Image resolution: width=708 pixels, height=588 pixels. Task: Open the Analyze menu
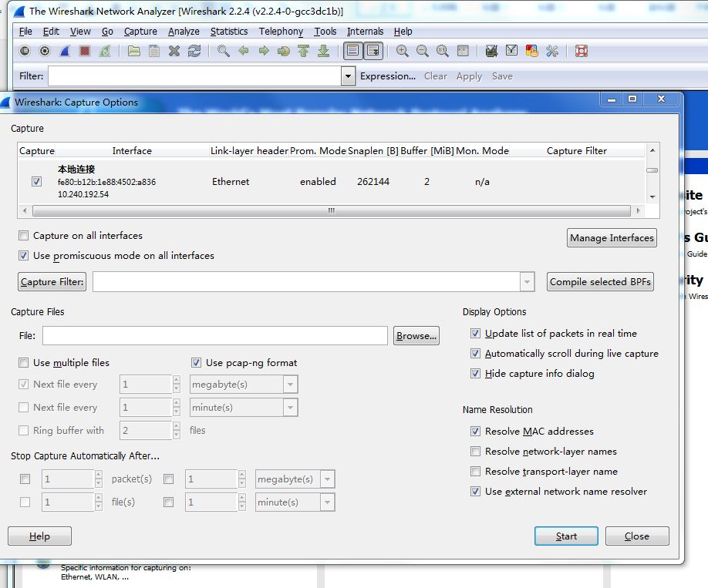click(x=184, y=31)
